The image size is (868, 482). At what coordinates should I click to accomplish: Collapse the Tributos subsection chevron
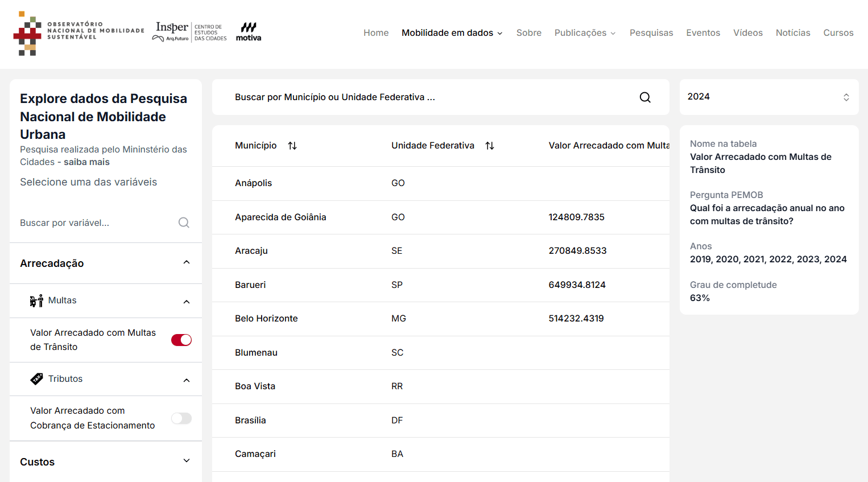[187, 380]
